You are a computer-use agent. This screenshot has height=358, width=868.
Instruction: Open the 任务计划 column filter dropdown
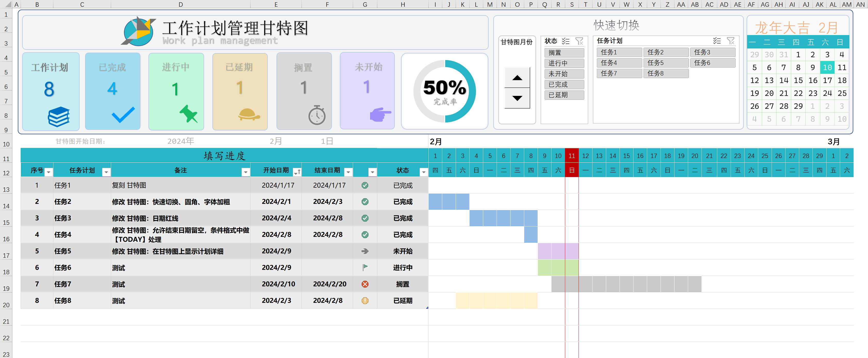[106, 172]
